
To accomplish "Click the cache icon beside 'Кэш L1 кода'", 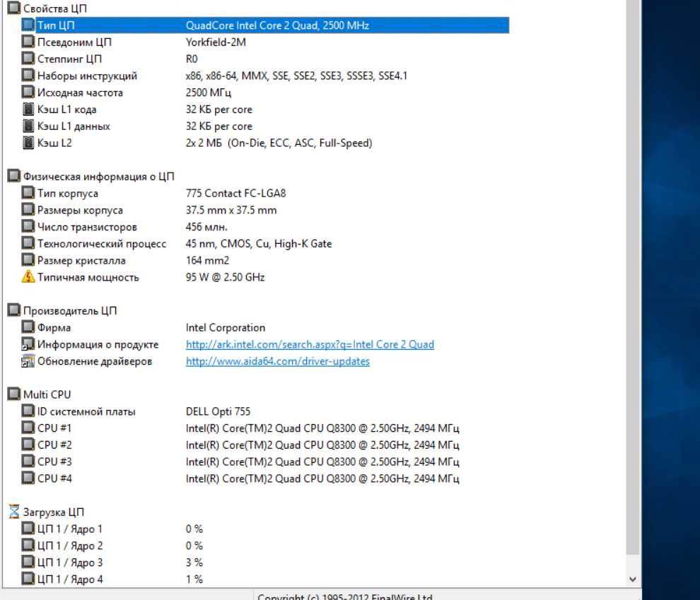I will coord(28,109).
